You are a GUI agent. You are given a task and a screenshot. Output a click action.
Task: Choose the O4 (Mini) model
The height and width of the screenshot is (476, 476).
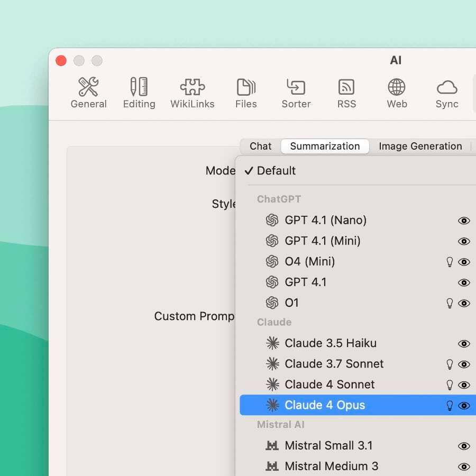(x=358, y=261)
